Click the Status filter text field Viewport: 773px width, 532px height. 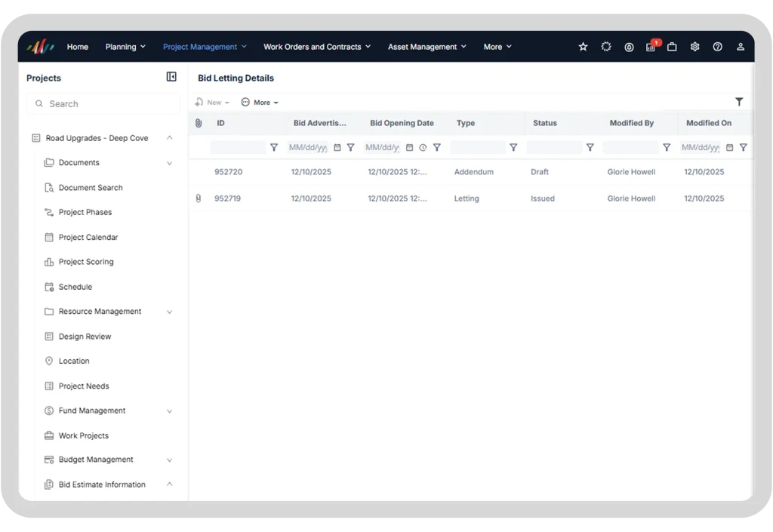tap(554, 147)
